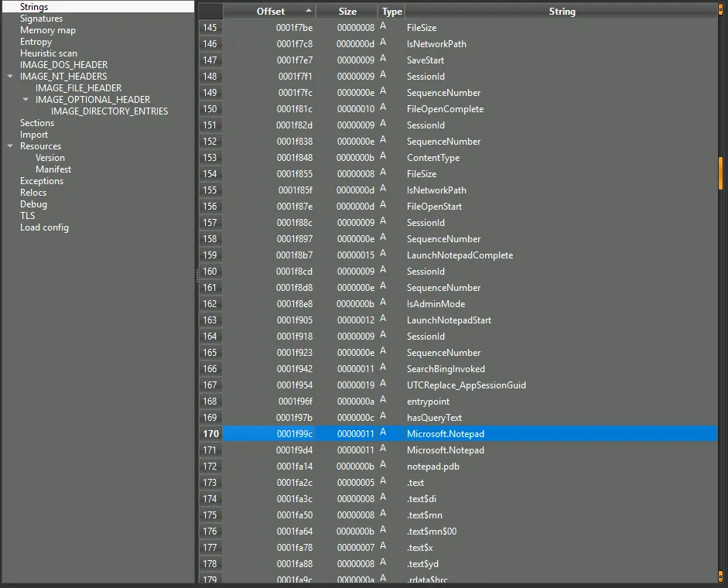This screenshot has height=588, width=728.
Task: Open Debug in the sidebar
Action: 33,204
